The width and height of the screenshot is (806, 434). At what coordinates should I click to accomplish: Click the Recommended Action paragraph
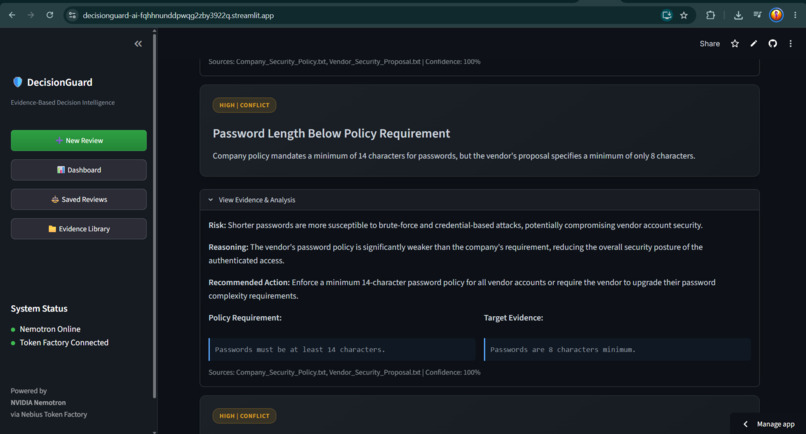tap(462, 289)
